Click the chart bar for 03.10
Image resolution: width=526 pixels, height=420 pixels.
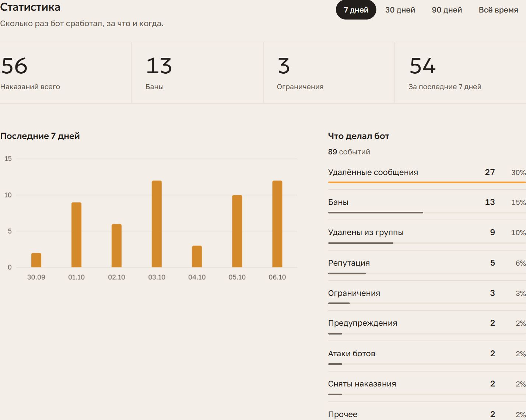(157, 224)
